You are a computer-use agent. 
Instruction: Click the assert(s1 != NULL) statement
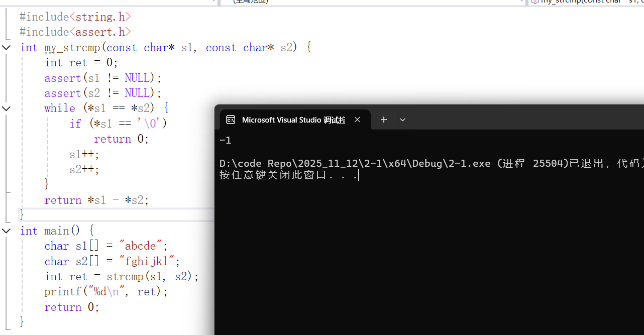103,78
